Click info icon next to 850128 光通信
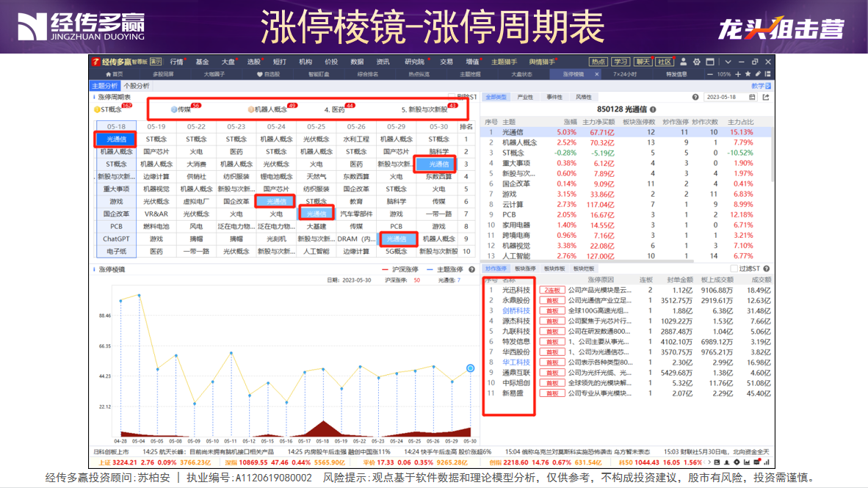Viewport: 868px width, 488px height. (654, 109)
